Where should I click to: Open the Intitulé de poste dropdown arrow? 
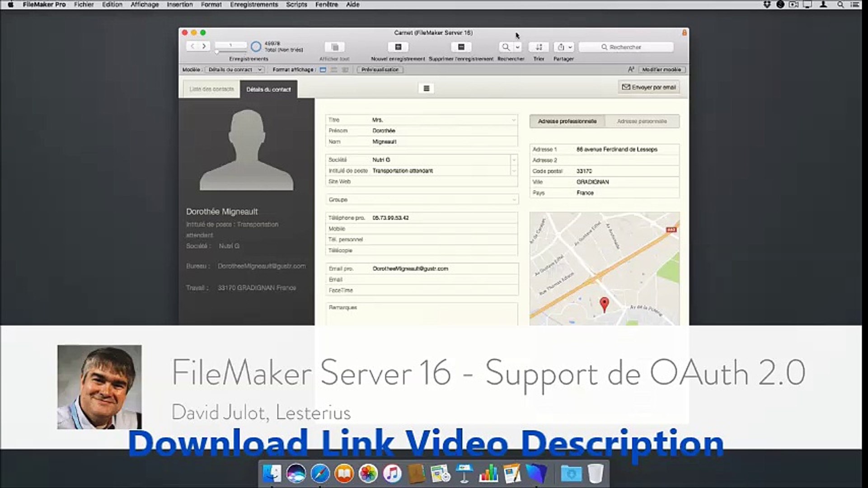click(x=514, y=171)
